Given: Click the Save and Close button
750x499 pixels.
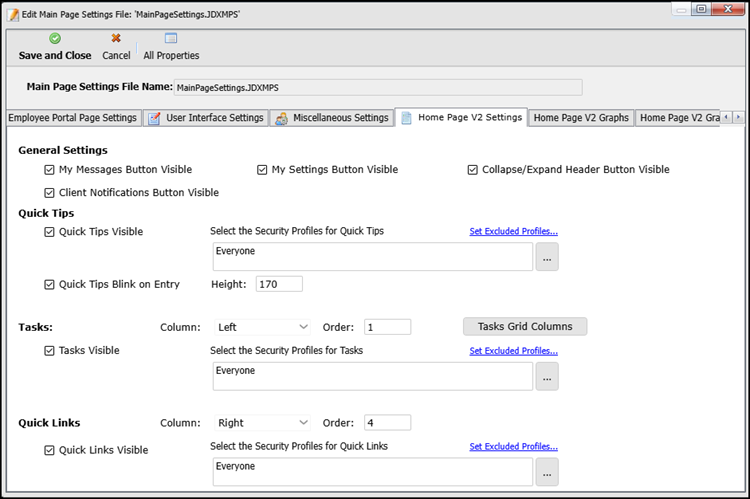Looking at the screenshot, I should [x=55, y=46].
